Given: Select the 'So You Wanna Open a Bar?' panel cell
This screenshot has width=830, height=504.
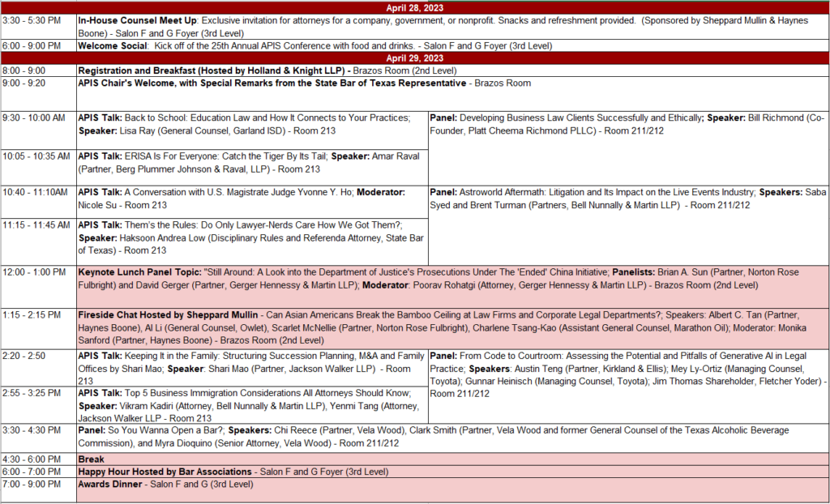Looking at the screenshot, I should 453,438.
